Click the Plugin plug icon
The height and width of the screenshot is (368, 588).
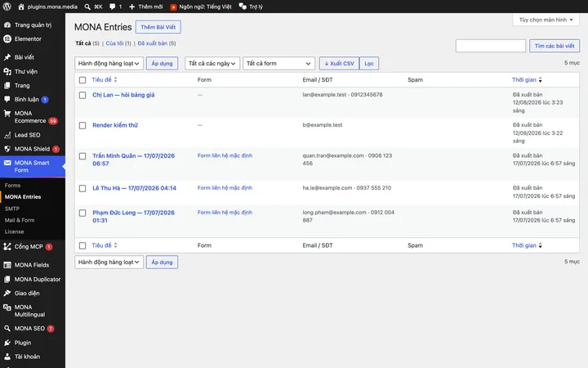(7, 343)
